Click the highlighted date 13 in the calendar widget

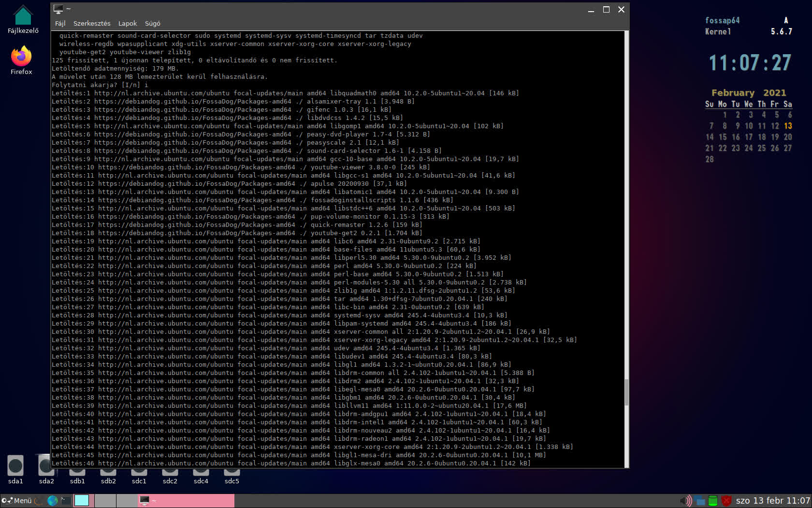pyautogui.click(x=788, y=126)
